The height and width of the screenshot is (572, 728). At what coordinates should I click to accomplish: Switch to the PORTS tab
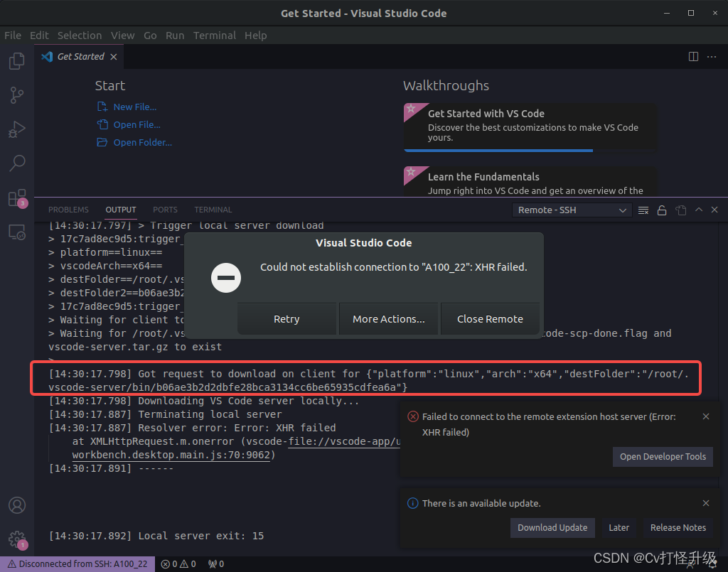pyautogui.click(x=165, y=210)
